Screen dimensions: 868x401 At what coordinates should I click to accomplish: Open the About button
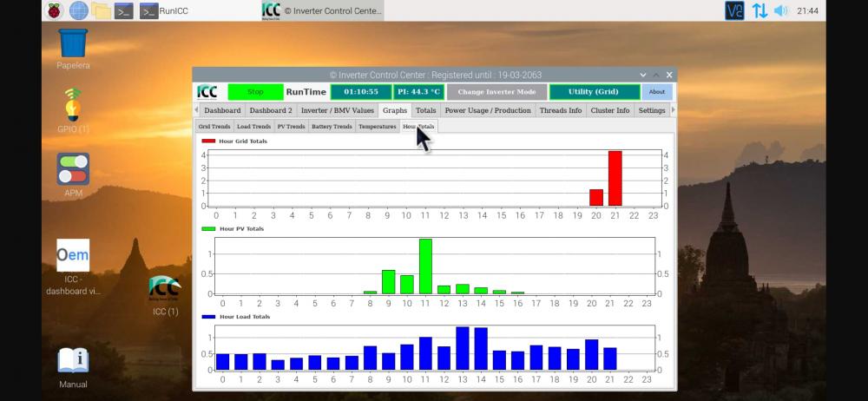[x=657, y=92]
